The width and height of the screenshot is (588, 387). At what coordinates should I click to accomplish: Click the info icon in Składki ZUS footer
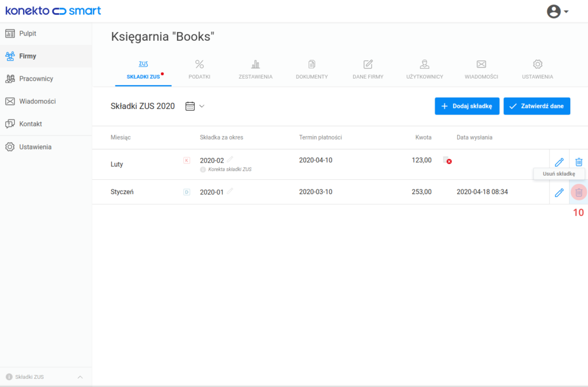pos(9,377)
